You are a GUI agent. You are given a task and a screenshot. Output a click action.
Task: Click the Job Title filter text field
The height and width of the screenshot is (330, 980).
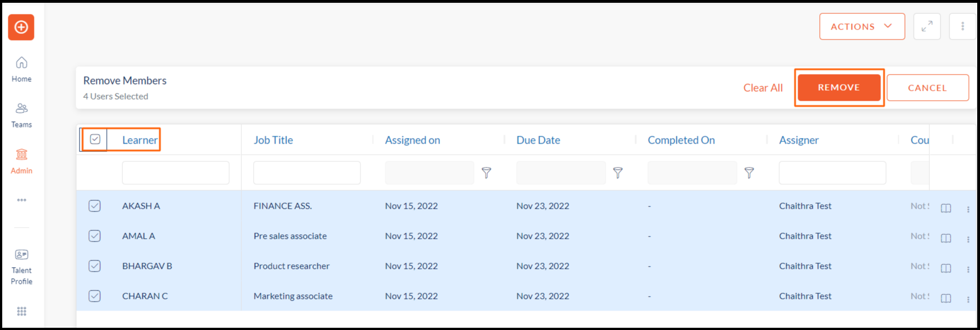[307, 173]
